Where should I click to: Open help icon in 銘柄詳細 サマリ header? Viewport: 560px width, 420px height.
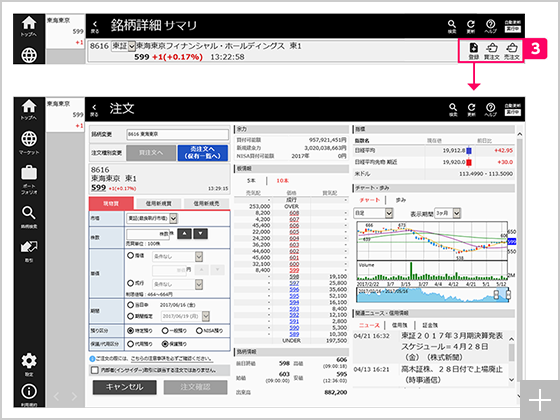(490, 24)
